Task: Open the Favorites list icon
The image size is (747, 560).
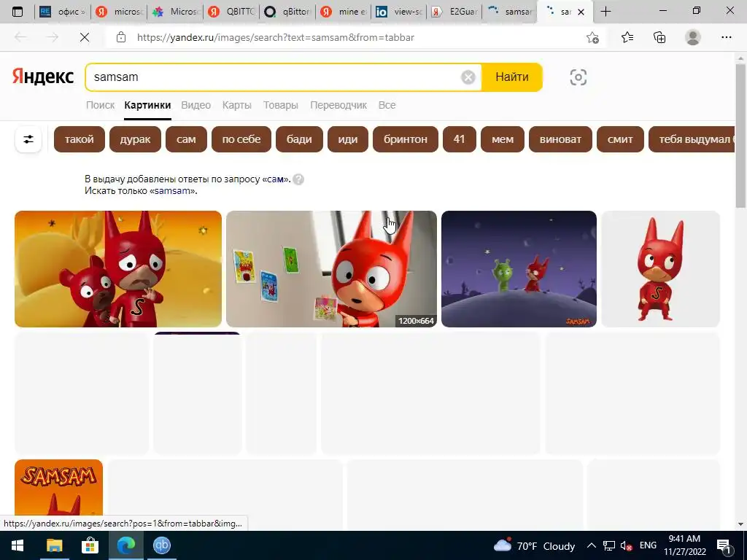Action: [627, 37]
